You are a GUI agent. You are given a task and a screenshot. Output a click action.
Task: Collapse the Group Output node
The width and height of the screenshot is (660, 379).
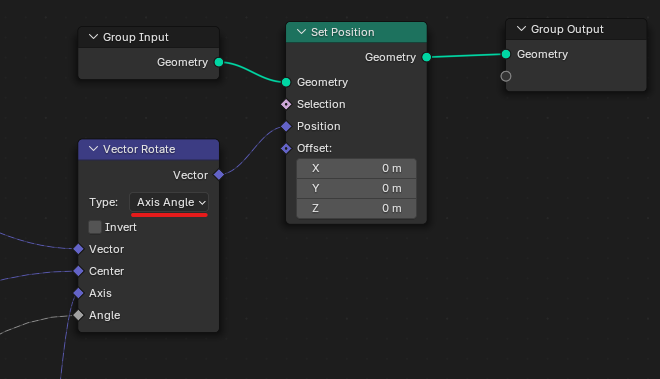(522, 29)
